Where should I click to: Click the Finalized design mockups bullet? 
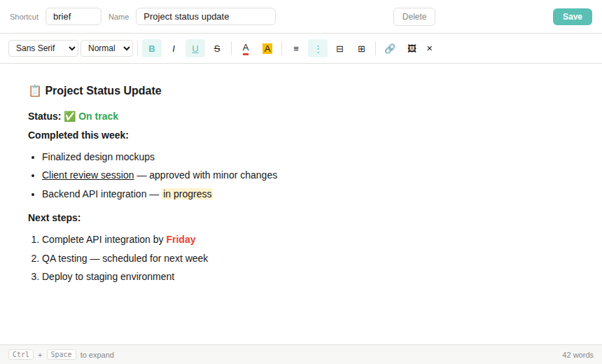(x=98, y=157)
